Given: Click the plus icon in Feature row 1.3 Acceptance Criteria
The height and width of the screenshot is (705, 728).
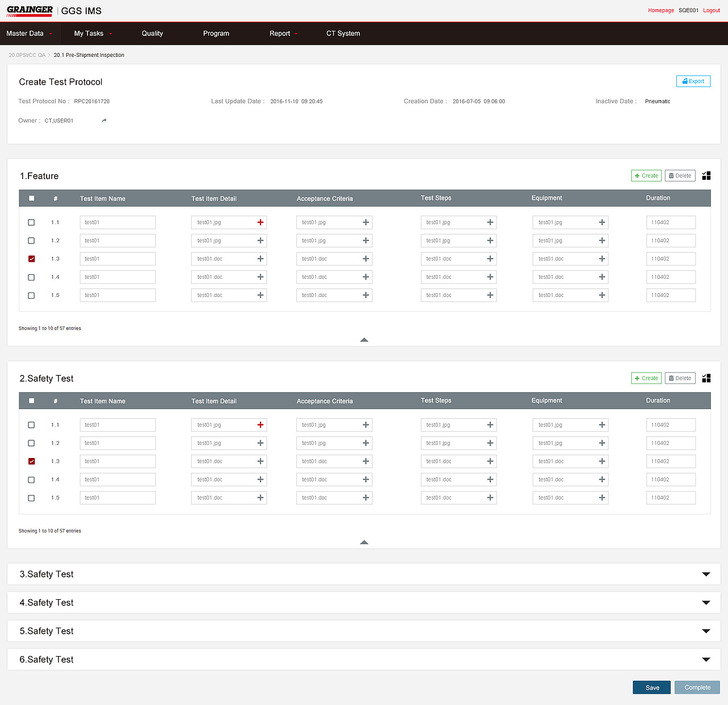Looking at the screenshot, I should pos(366,259).
